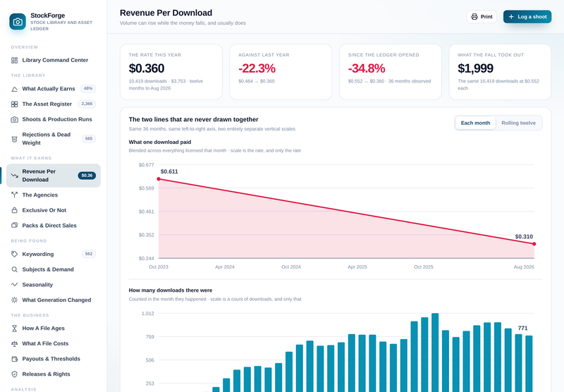Click the $0.310 end point on rate line
Viewport: 564px width, 392px height.
(534, 244)
